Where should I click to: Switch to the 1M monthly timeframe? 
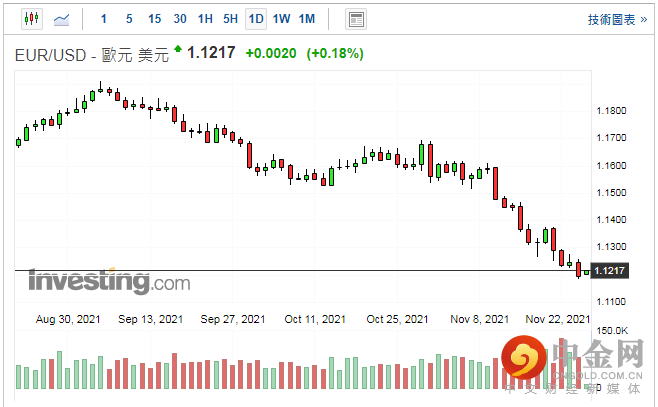307,19
